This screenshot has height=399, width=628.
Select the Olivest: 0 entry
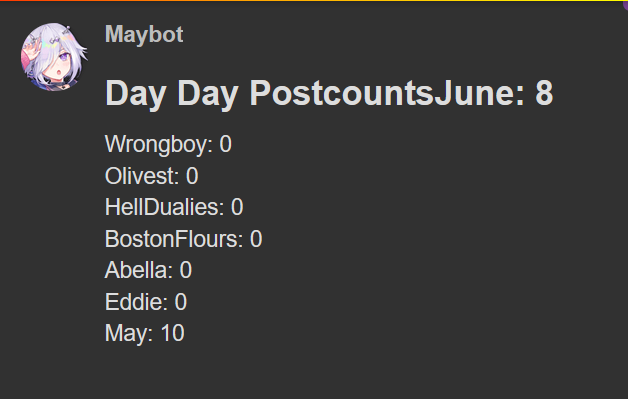coord(151,176)
